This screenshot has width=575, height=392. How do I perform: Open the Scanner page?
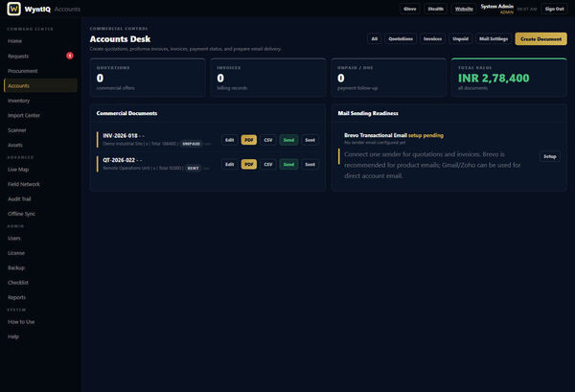[17, 130]
